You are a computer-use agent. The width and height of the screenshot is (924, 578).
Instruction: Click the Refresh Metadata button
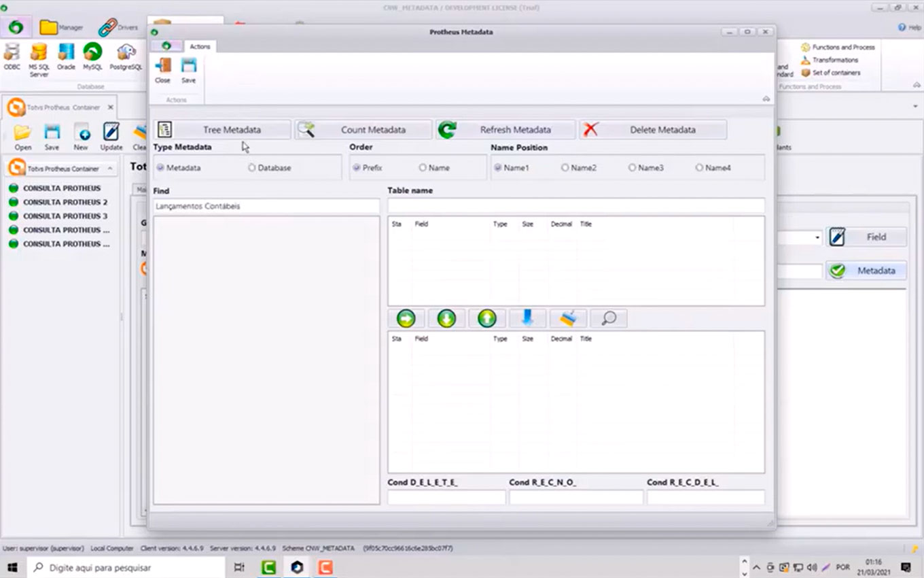tap(505, 130)
